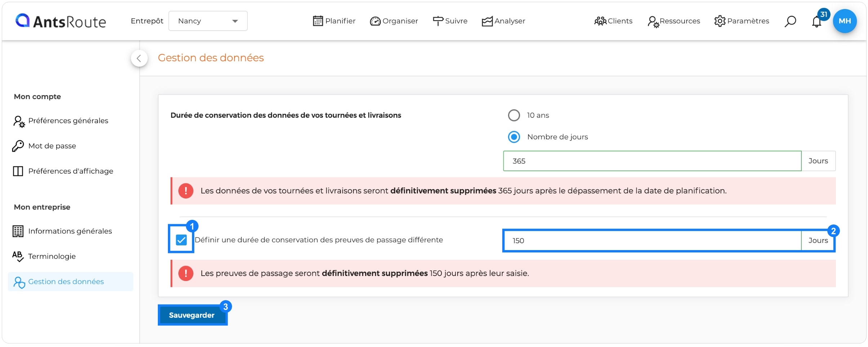Go to the Organiser menu
This screenshot has width=868, height=347.
point(400,21)
